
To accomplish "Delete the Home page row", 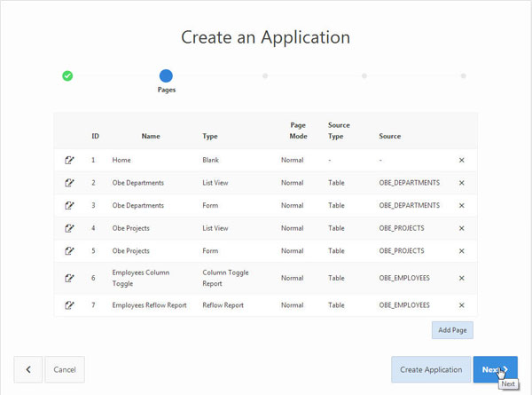I will pyautogui.click(x=461, y=160).
